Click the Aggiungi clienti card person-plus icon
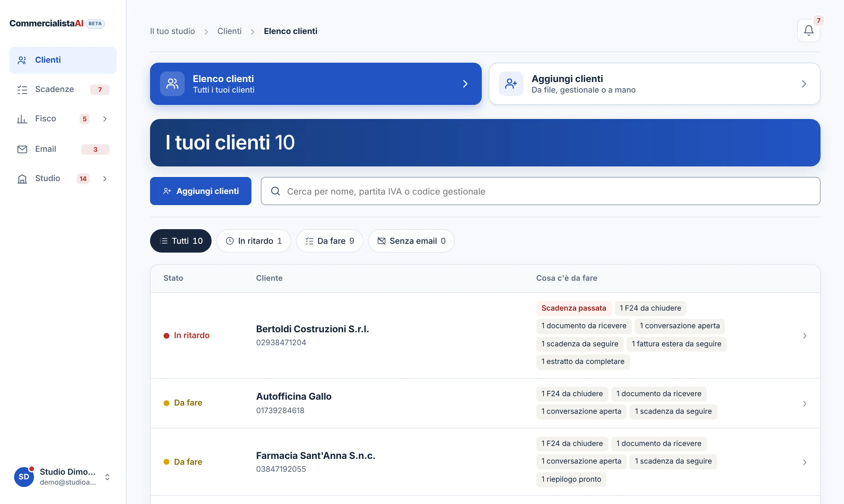The image size is (844, 504). click(x=511, y=84)
